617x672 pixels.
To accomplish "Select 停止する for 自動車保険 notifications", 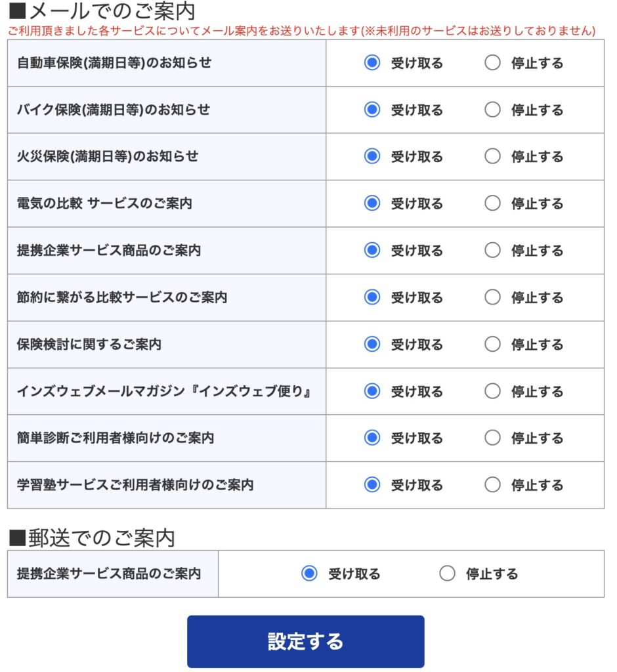I will (492, 63).
